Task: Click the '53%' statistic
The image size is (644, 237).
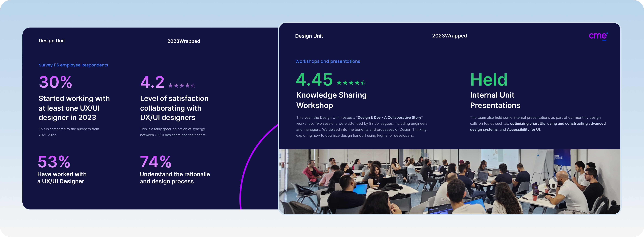Action: tap(54, 162)
